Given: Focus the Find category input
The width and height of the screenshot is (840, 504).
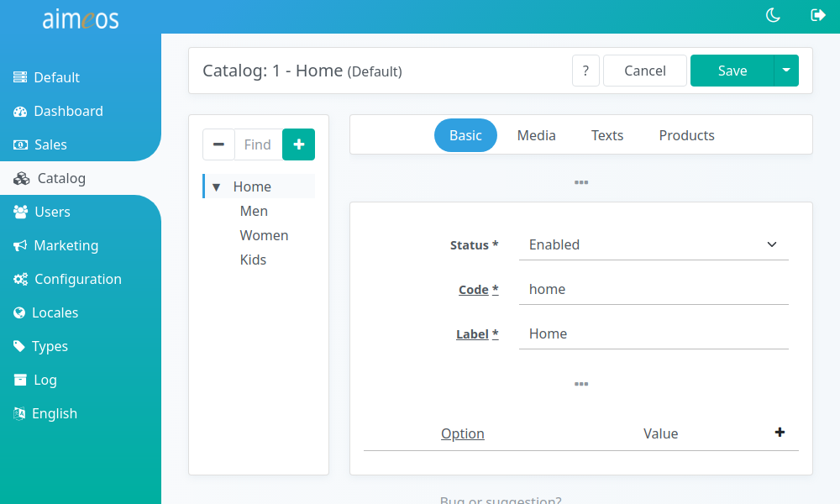Looking at the screenshot, I should click(258, 144).
